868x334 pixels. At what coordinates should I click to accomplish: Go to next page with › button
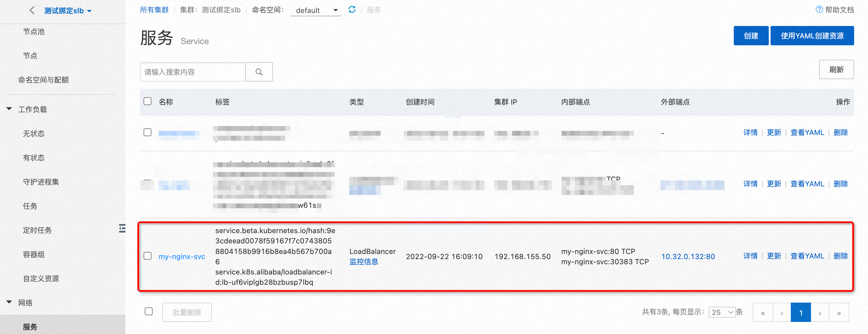[x=820, y=313]
